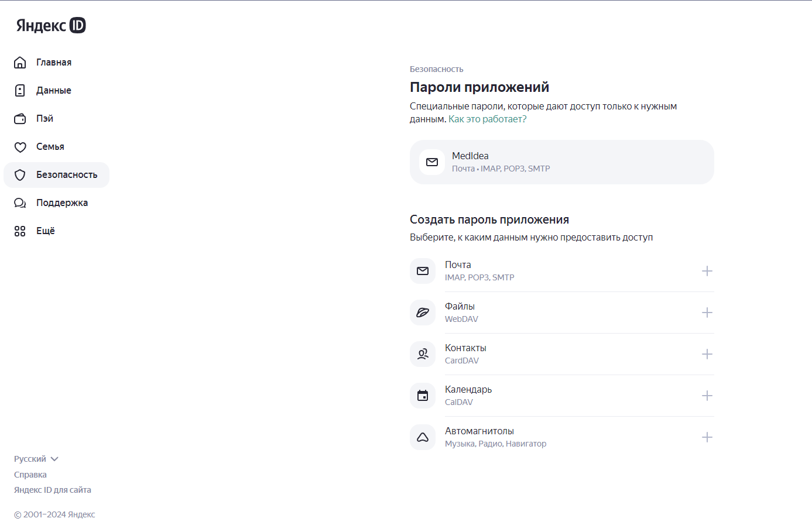Click the Календарь calendar icon
Viewport: 812px width, 532px height.
(423, 396)
